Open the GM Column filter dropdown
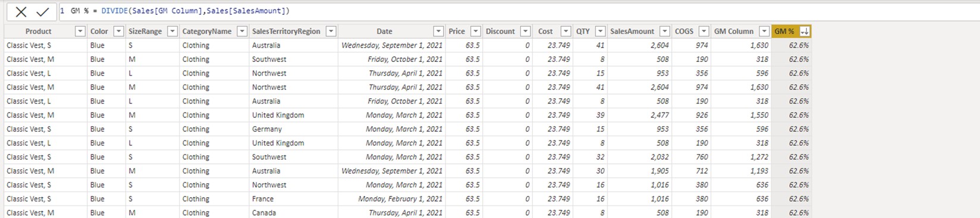The height and width of the screenshot is (218, 980). point(764,31)
